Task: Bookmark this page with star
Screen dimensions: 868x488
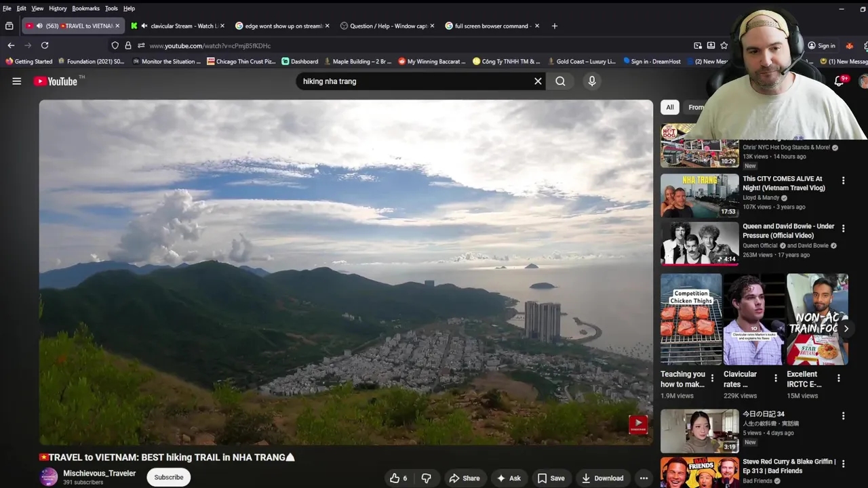Action: (724, 45)
